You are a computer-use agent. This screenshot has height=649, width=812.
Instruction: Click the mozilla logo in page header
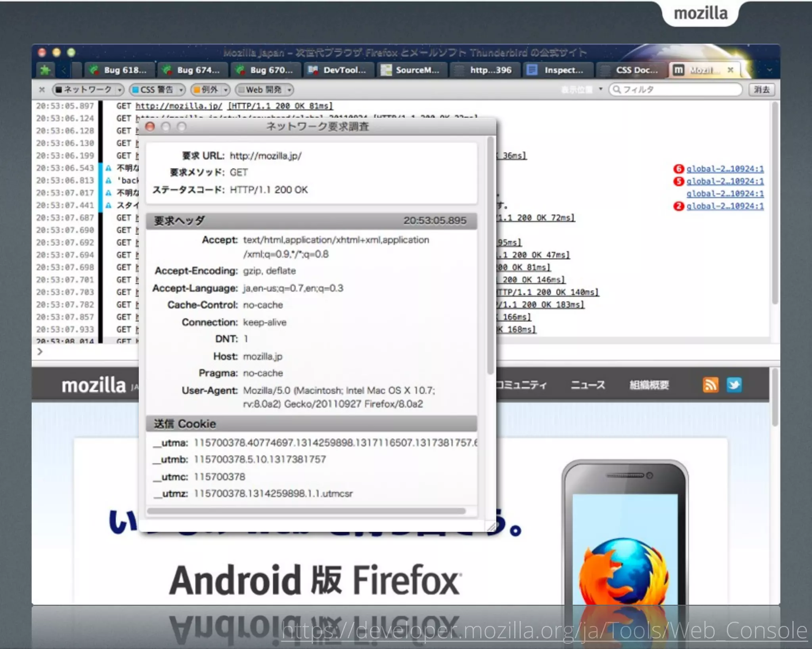click(x=94, y=385)
